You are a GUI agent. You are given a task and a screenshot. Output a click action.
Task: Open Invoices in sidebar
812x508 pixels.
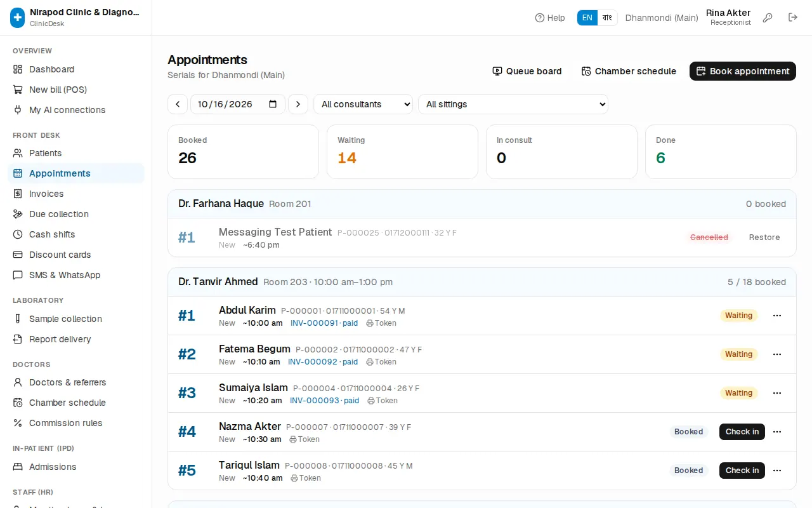click(76, 194)
